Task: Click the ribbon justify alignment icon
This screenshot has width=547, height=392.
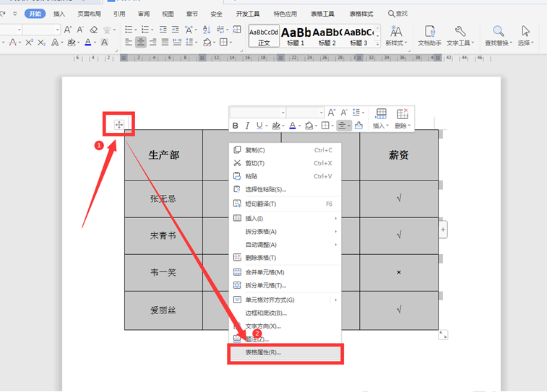Action: (165, 43)
